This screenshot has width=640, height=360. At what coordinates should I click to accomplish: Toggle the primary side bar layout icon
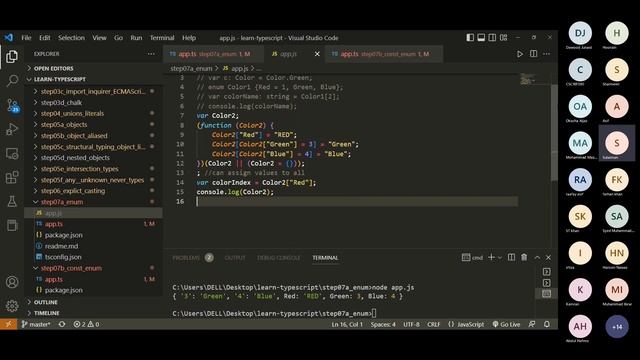click(470, 38)
